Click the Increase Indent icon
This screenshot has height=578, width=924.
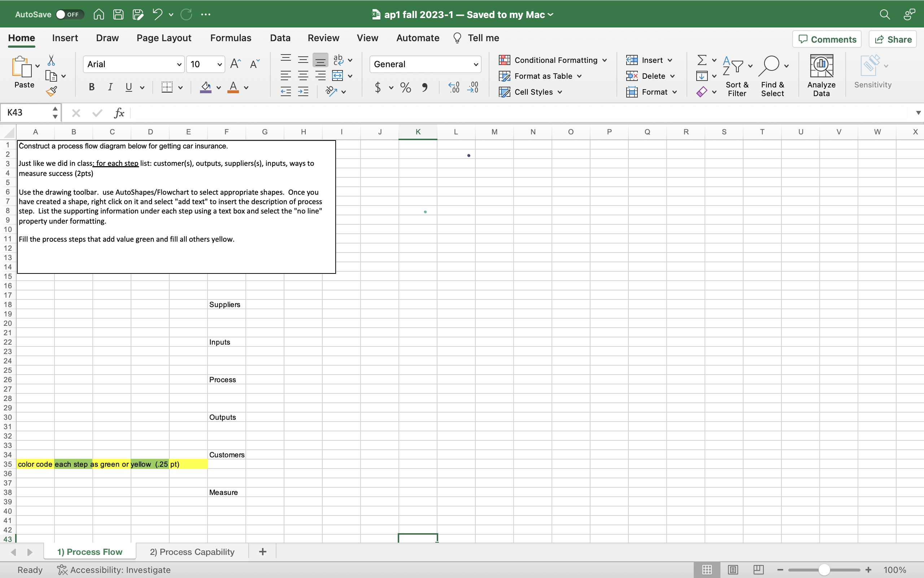coord(303,91)
